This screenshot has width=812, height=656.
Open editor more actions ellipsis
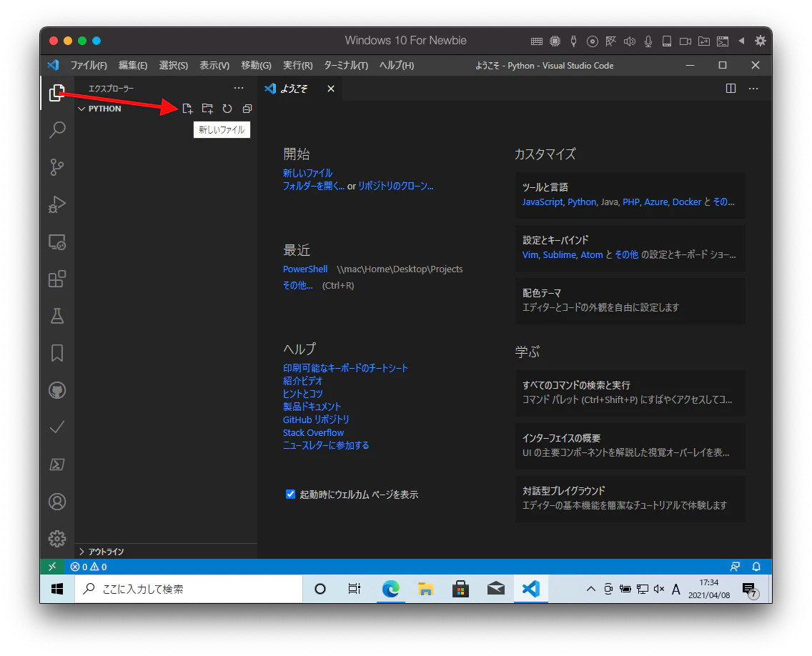tap(753, 89)
